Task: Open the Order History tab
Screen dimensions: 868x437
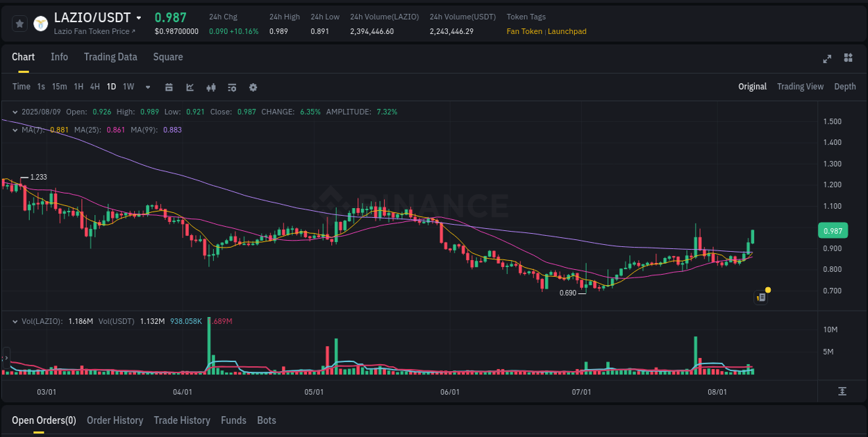Action: [115, 420]
